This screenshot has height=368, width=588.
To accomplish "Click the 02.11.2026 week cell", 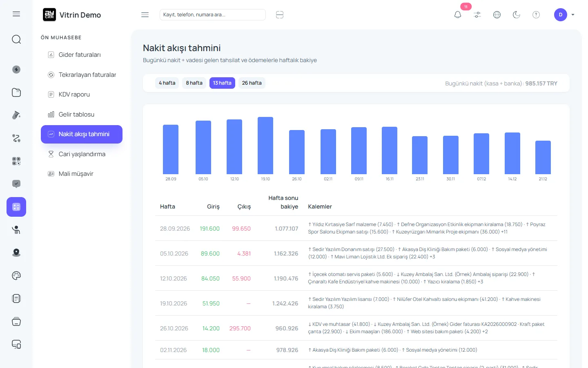I will point(174,350).
